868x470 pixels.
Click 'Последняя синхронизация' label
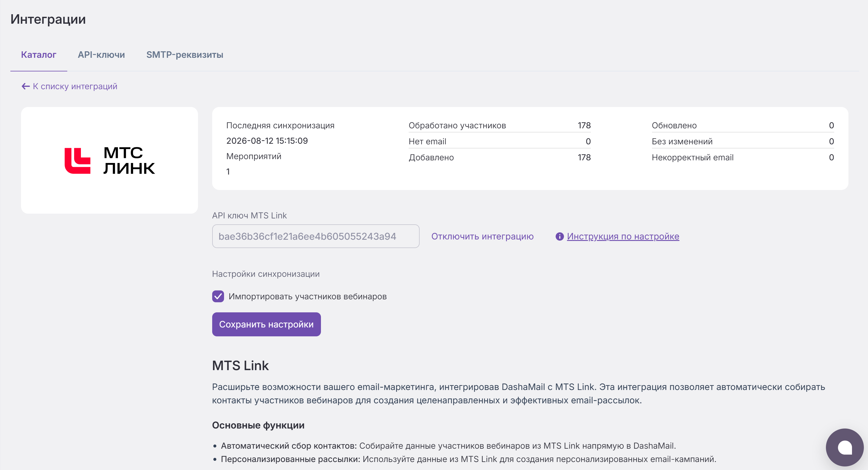[x=280, y=125]
